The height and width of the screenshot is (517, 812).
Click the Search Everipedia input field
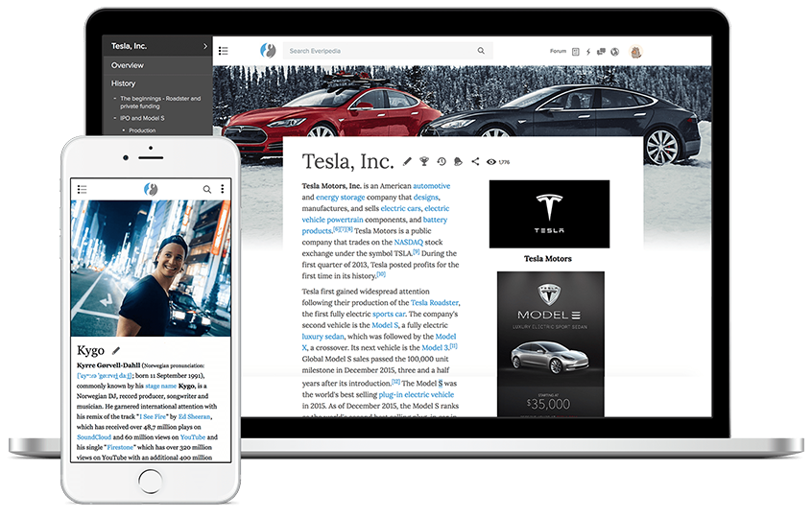pos(388,51)
